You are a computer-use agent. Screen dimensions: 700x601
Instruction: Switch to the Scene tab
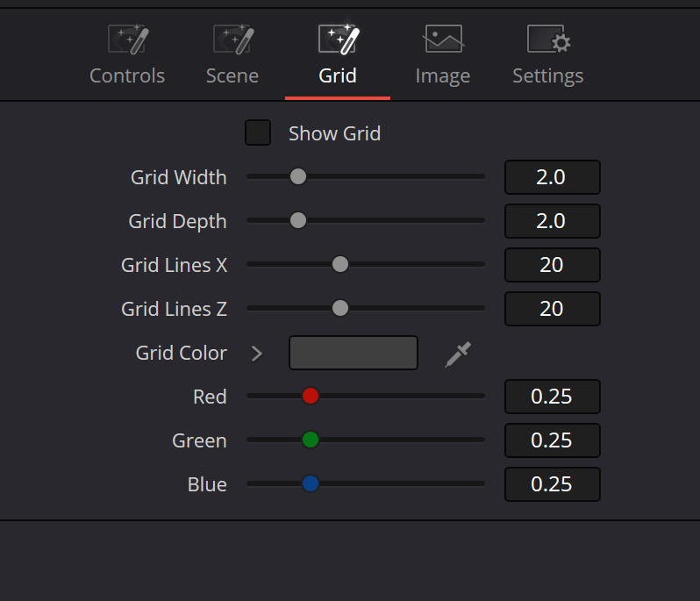[232, 55]
